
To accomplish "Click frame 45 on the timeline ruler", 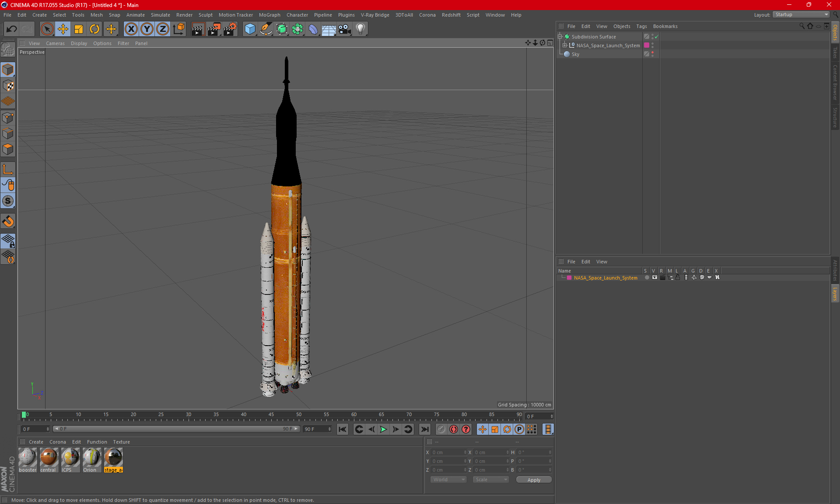I will tap(271, 416).
